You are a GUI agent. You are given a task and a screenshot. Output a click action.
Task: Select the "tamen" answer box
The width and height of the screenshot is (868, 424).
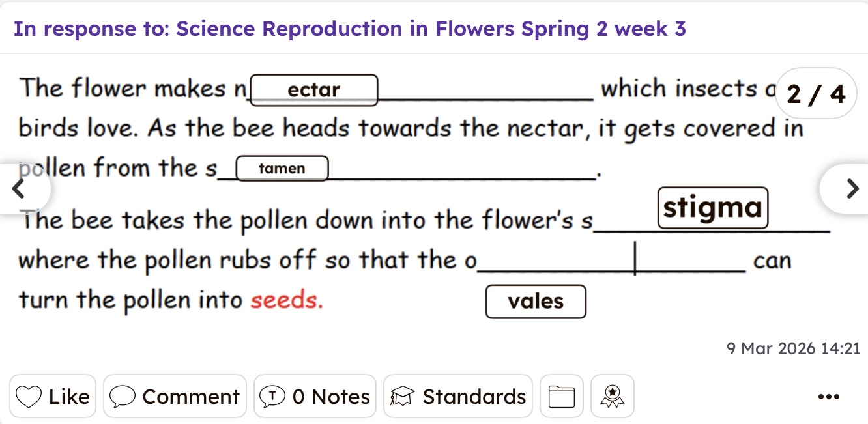(282, 168)
